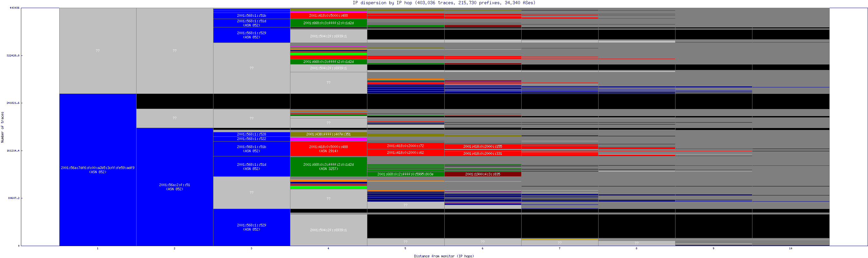The height and width of the screenshot is (258, 868).
Task: Click the 2001:568:1::522 block
Action: [251, 139]
